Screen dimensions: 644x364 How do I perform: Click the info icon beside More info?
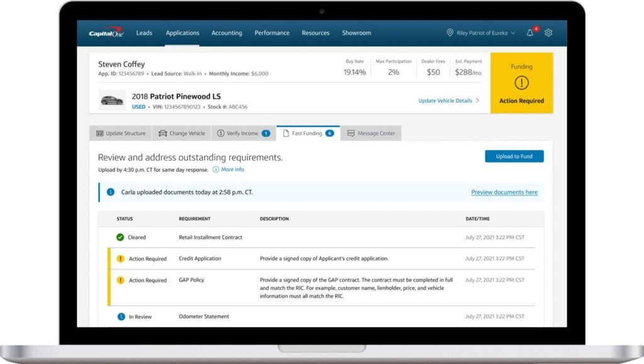[216, 170]
